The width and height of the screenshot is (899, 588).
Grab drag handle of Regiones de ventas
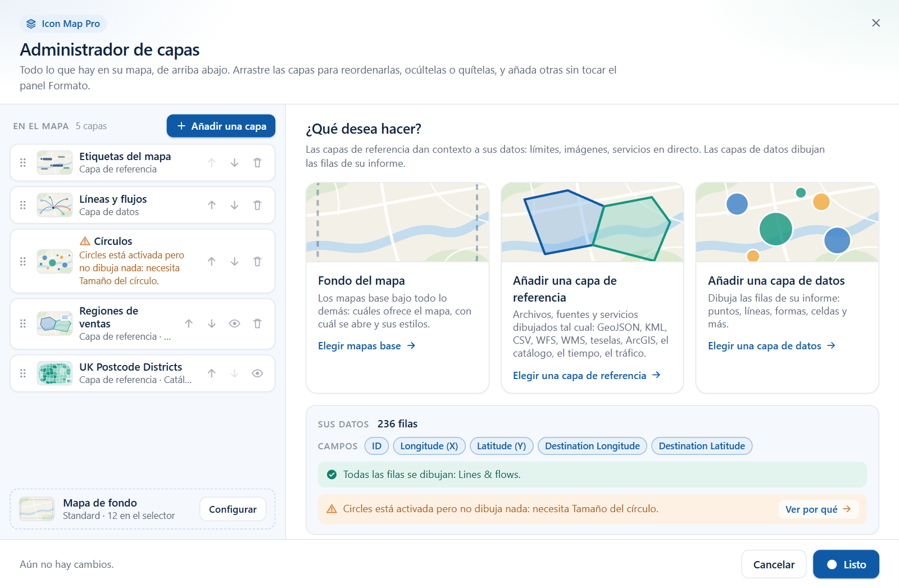tap(23, 323)
